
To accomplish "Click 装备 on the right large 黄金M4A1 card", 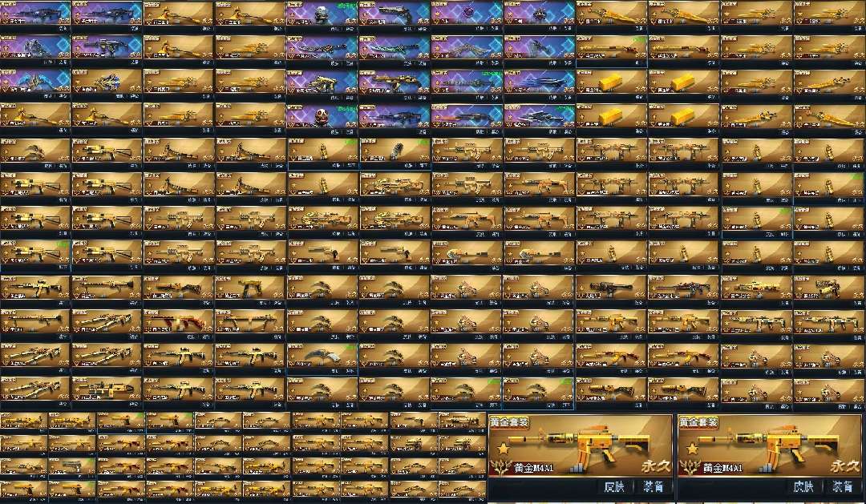I will [x=842, y=487].
